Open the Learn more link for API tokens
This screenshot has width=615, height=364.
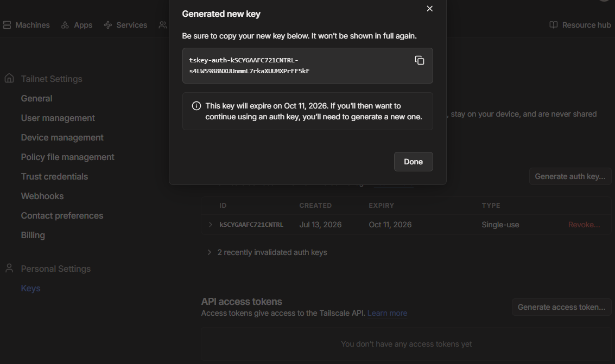click(x=387, y=313)
